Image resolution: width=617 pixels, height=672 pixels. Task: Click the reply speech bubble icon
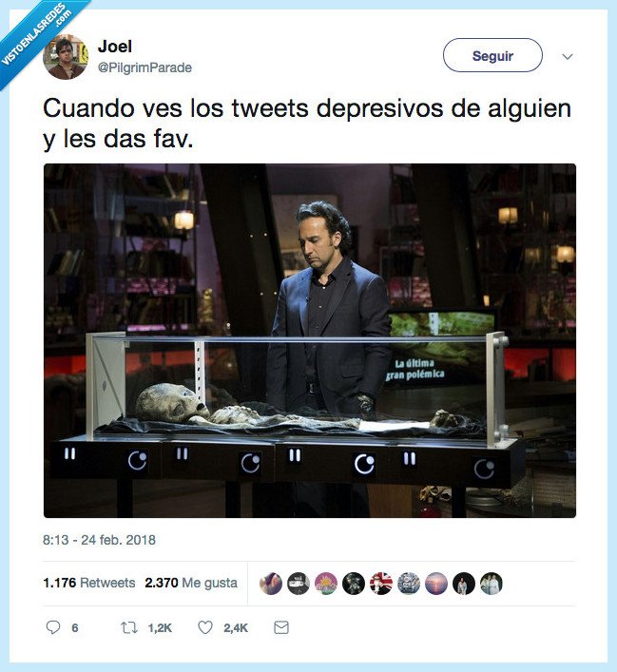52,627
